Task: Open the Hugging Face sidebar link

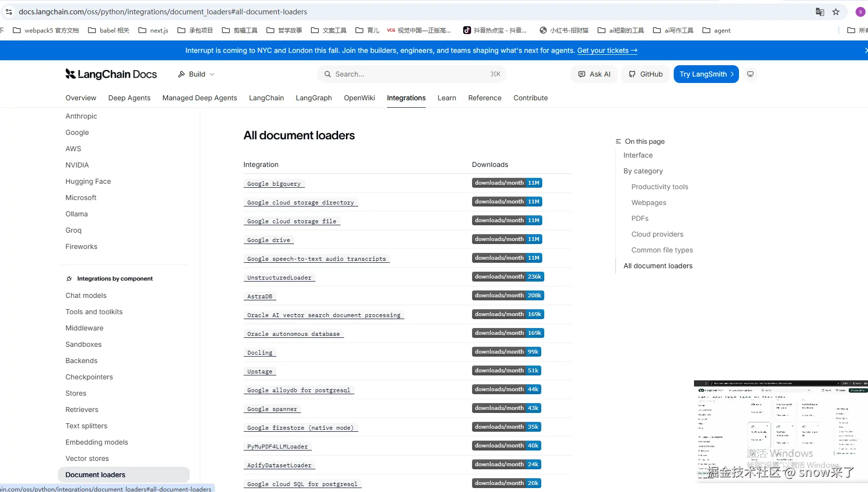Action: [x=88, y=181]
